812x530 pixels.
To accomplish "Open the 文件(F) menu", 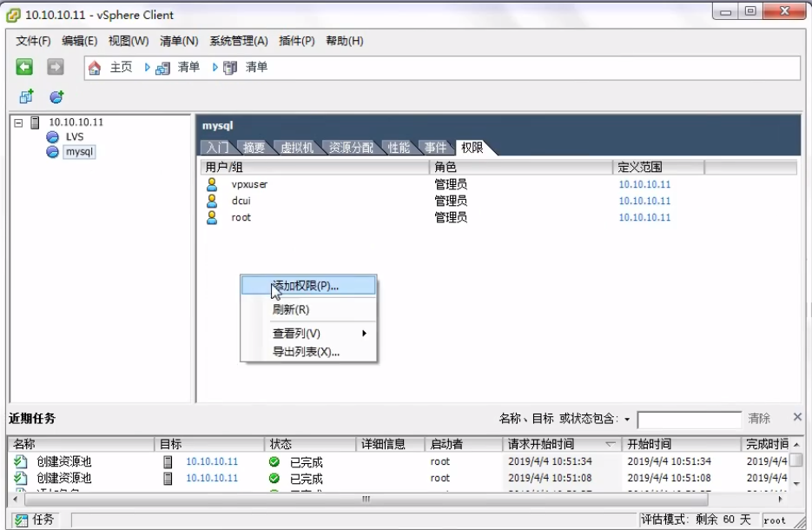I will [x=33, y=41].
